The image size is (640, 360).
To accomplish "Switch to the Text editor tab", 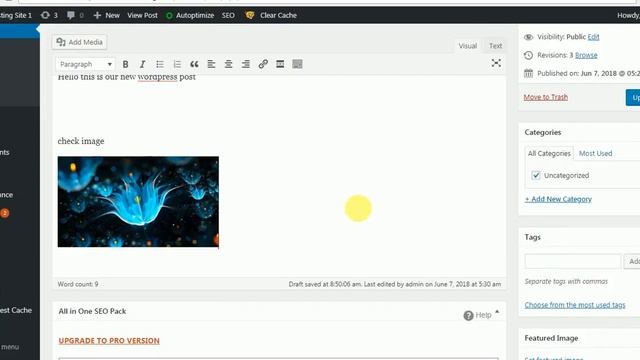I will click(496, 46).
